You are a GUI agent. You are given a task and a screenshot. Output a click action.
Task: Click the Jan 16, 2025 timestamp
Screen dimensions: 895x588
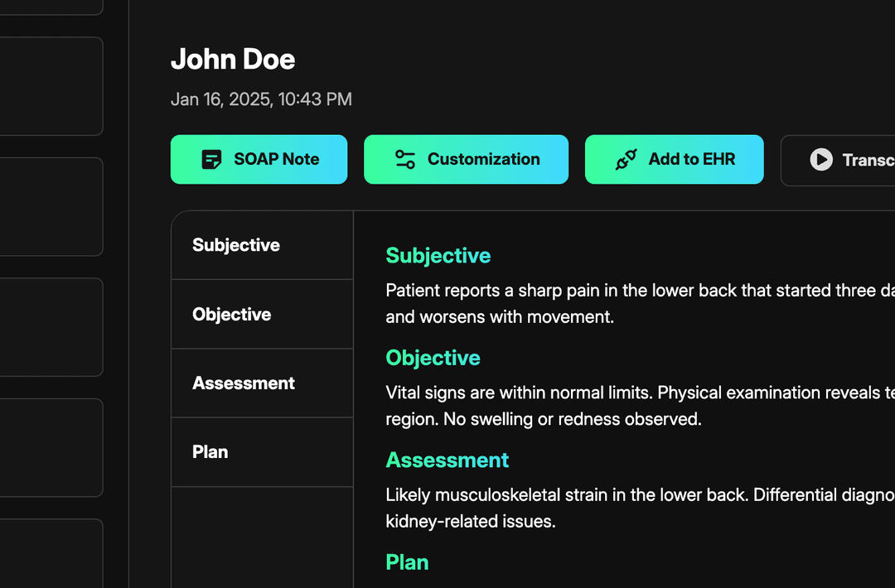pyautogui.click(x=261, y=99)
